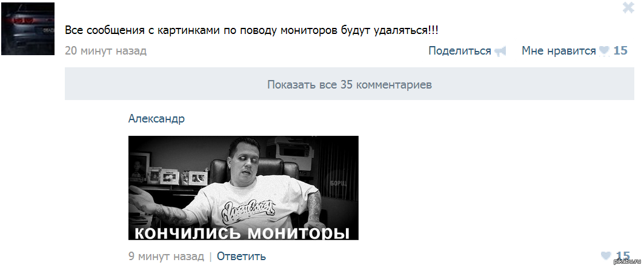Click the КОНЧИЛИСЬ МОНИТОРЫ caption in the image

pos(242,233)
